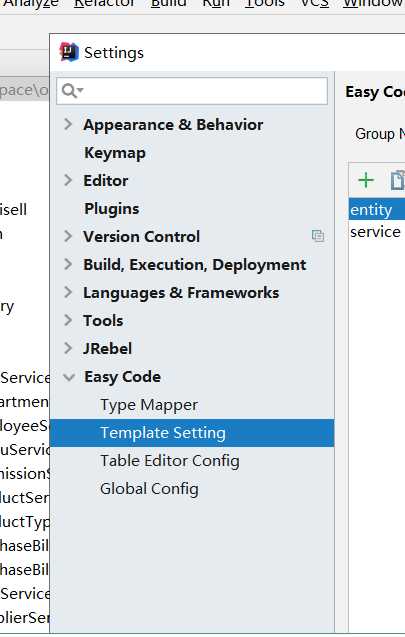Expand Languages & Frameworks node
Viewport: 405px width, 637px height.
click(68, 292)
